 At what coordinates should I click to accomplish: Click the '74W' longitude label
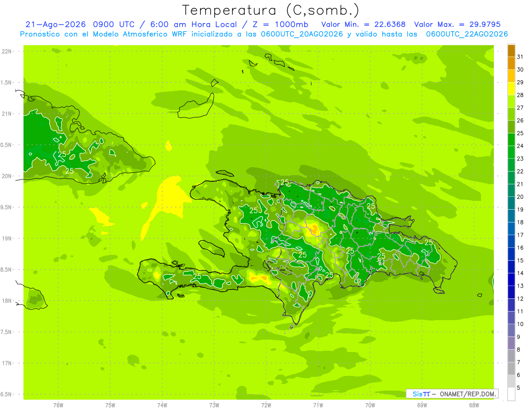[162, 405]
